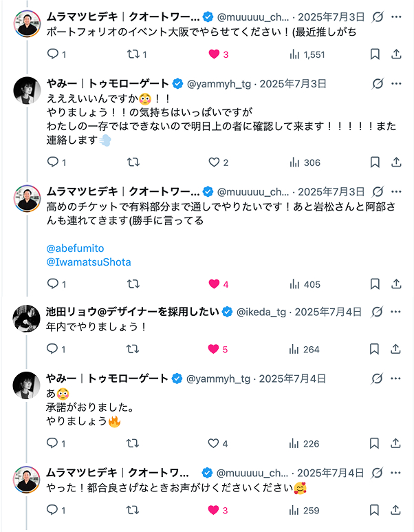Reply to the first Osaka event tweet
Screen dimensions: 414x532
(x=52, y=54)
